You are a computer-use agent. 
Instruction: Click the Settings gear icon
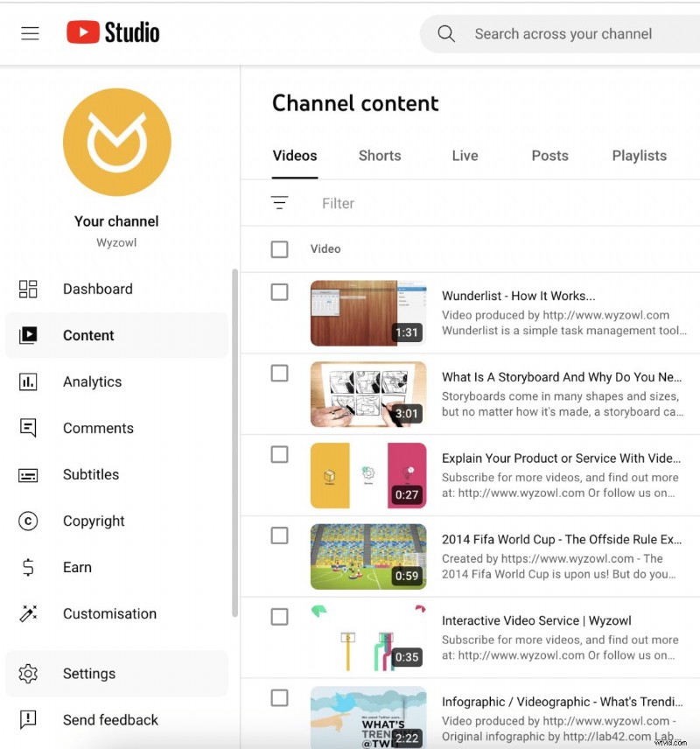click(28, 674)
